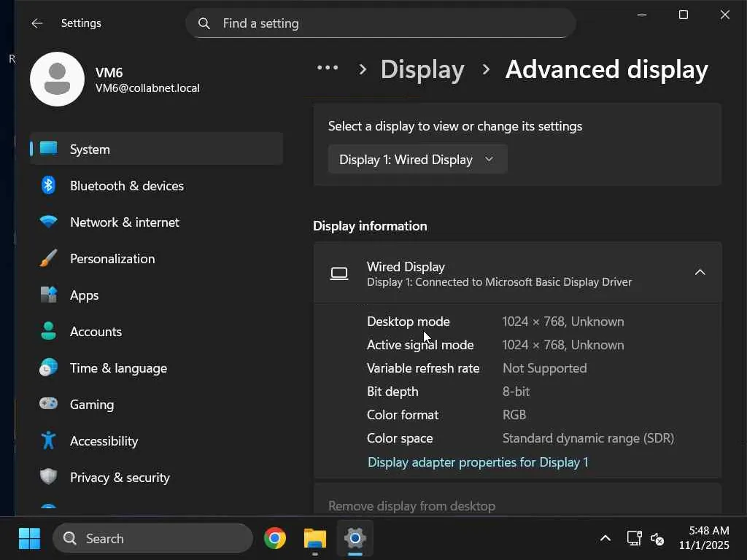Click the Network & internet Wi-Fi icon
747x560 pixels.
[x=48, y=222]
